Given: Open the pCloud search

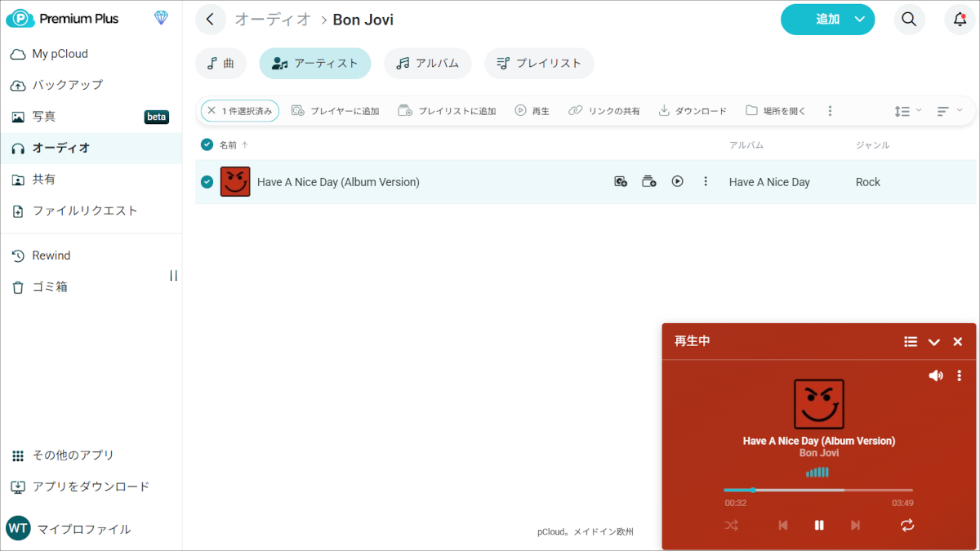Looking at the screenshot, I should [909, 20].
